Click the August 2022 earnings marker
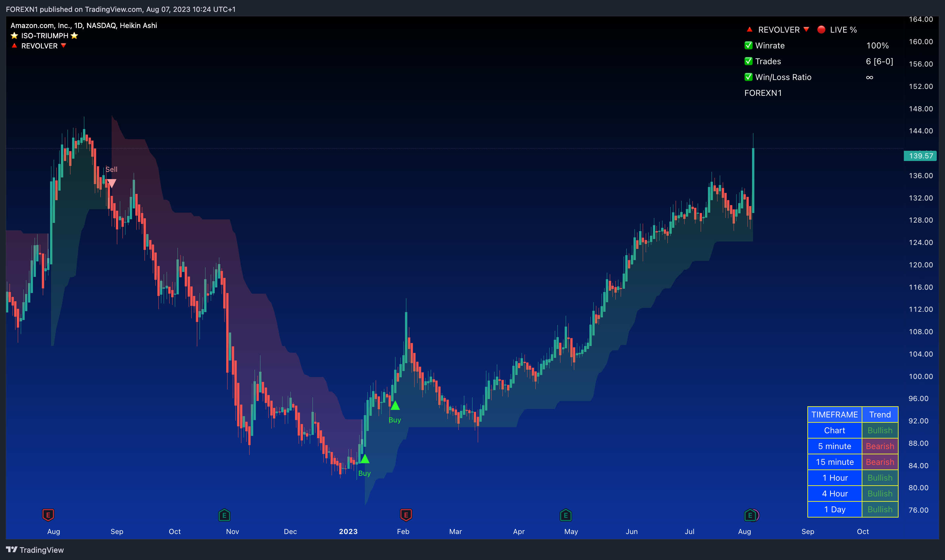 pos(48,515)
